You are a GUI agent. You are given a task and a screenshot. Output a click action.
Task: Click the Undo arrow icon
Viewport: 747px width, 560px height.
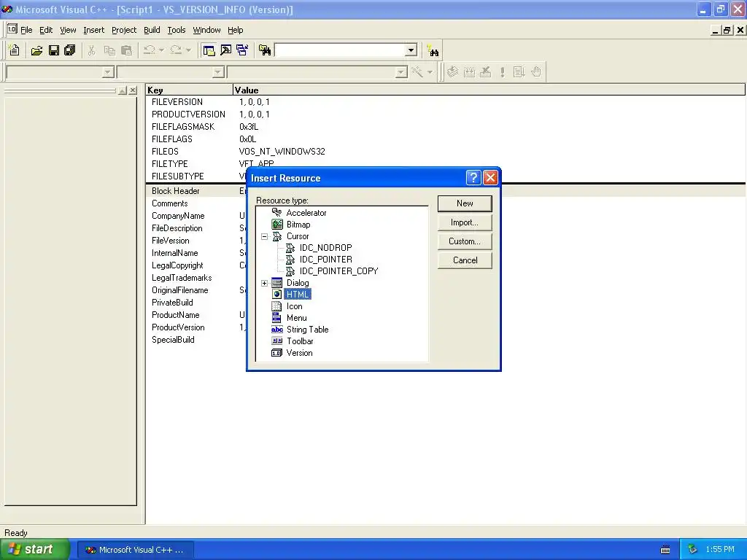[x=149, y=50]
